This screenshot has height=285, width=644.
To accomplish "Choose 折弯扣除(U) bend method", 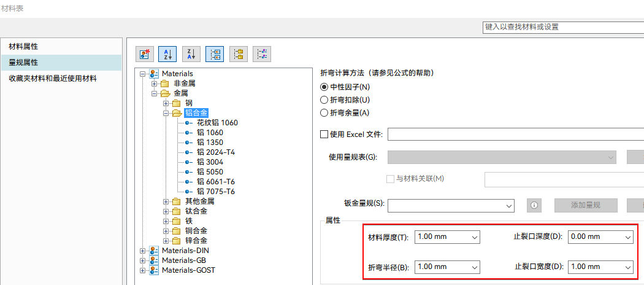I will click(x=324, y=100).
